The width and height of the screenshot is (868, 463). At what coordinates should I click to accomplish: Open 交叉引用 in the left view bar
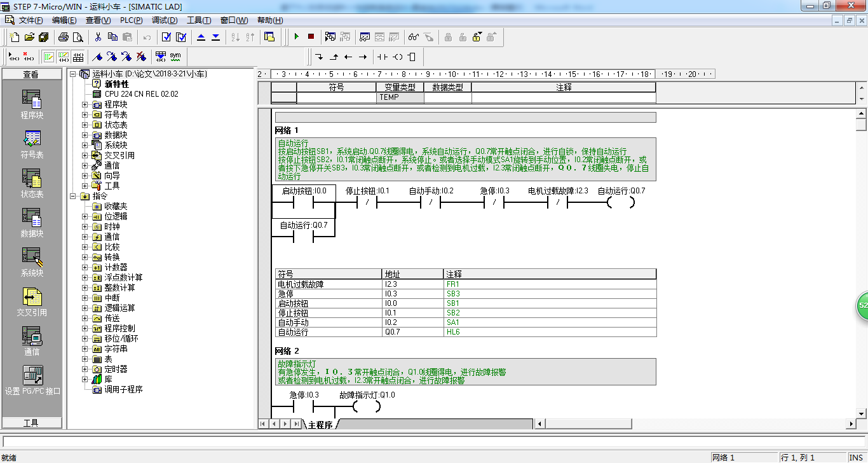pos(32,303)
